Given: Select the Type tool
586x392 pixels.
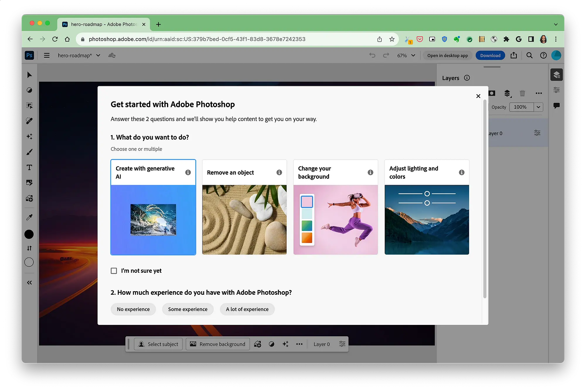Looking at the screenshot, I should click(x=29, y=168).
